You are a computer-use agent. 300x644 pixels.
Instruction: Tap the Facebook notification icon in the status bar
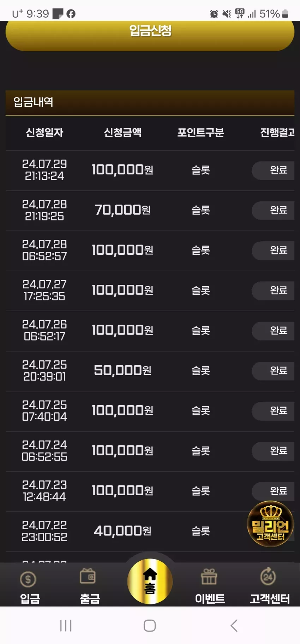pos(71,14)
